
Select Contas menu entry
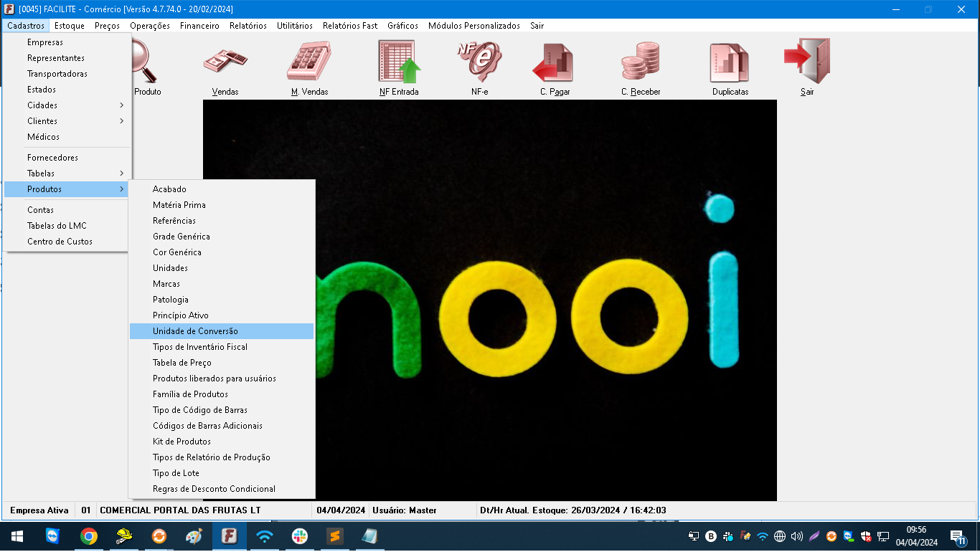[68, 210]
